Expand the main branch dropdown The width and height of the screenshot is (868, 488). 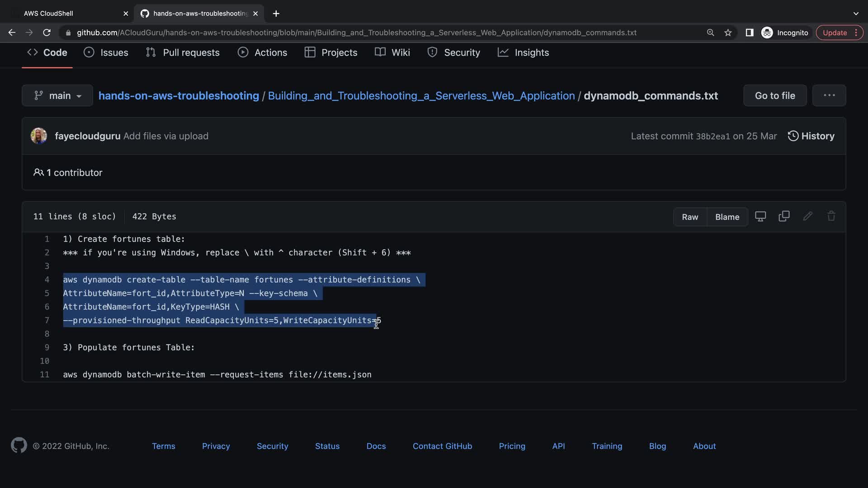pyautogui.click(x=57, y=96)
